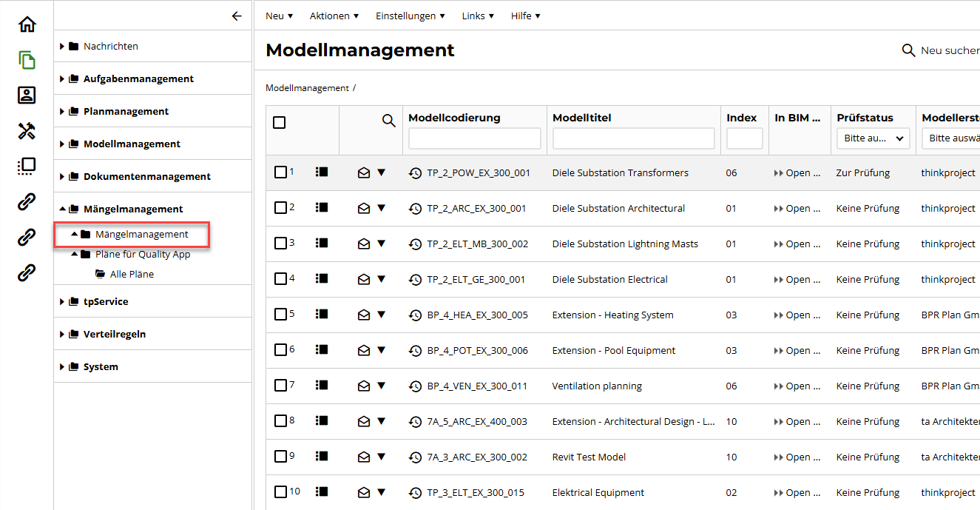The height and width of the screenshot is (510, 980).
Task: Click the contact person icon in sidebar
Action: (x=27, y=95)
